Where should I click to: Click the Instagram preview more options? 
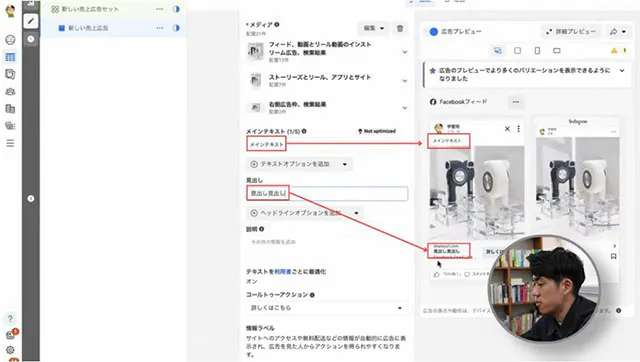coord(613,132)
